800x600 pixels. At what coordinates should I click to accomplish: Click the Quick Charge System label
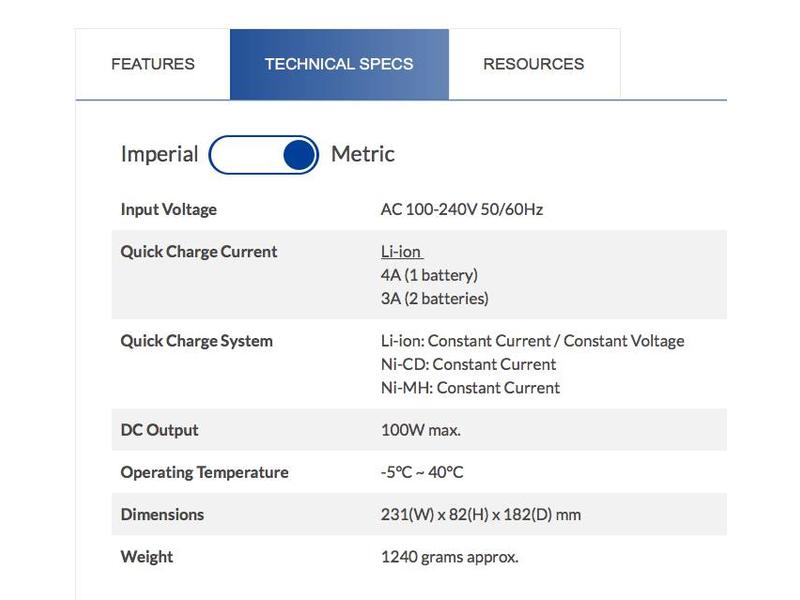[196, 341]
